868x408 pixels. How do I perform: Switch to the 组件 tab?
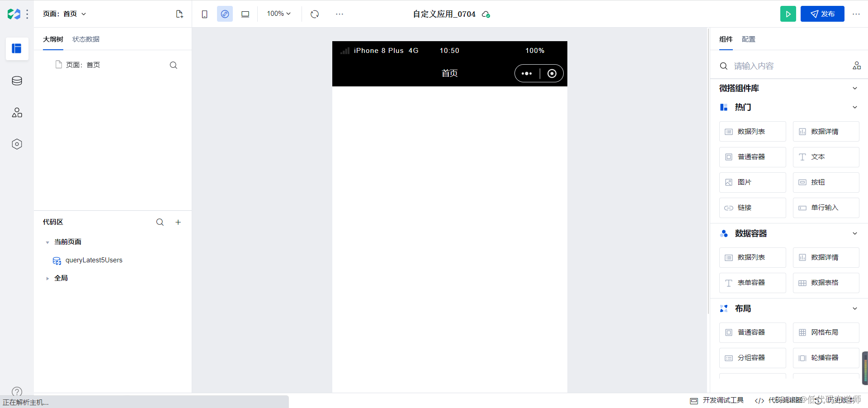click(x=726, y=39)
